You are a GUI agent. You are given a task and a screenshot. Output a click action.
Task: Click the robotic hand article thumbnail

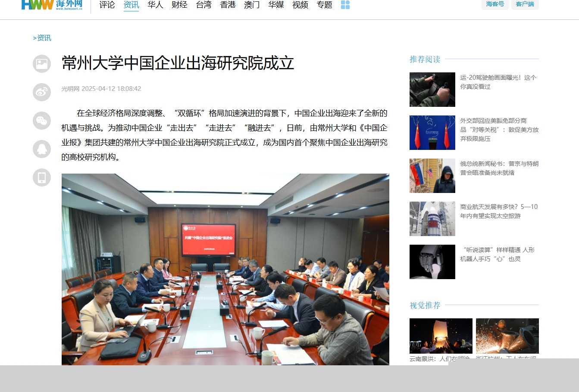(432, 262)
